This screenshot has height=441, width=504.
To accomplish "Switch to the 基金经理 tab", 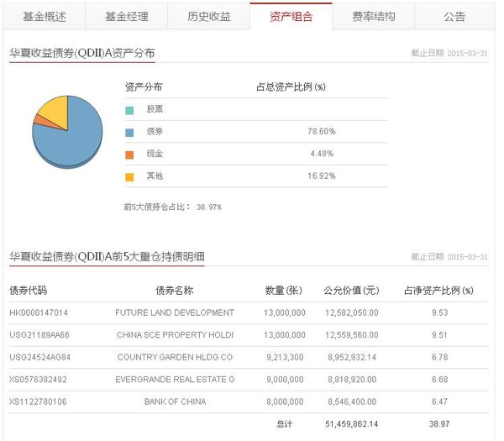I will tap(127, 17).
